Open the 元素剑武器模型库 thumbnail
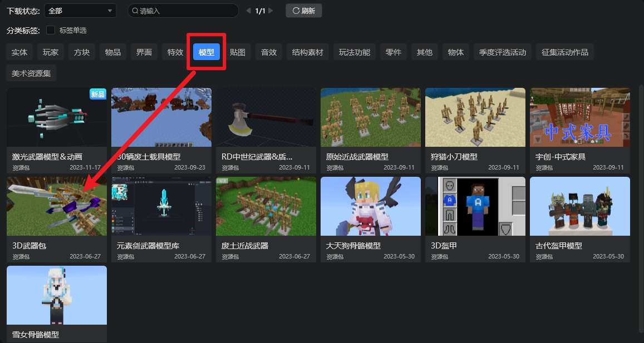 [x=161, y=206]
